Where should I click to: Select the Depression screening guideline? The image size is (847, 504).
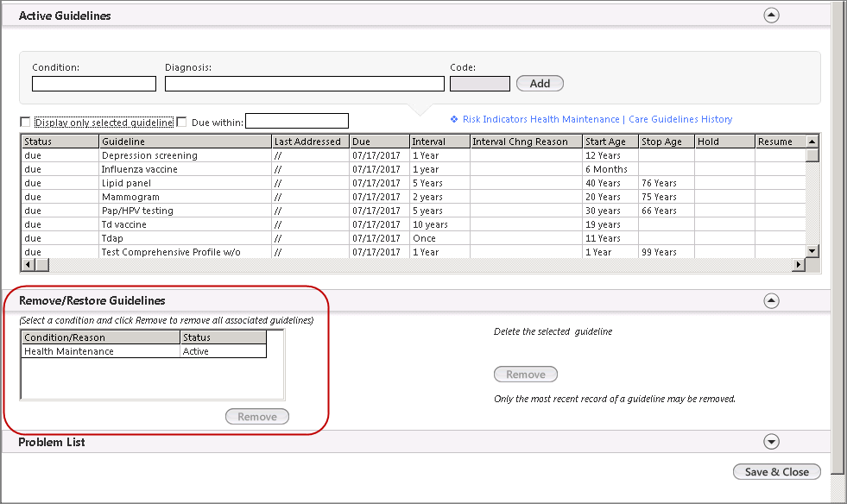point(414,155)
